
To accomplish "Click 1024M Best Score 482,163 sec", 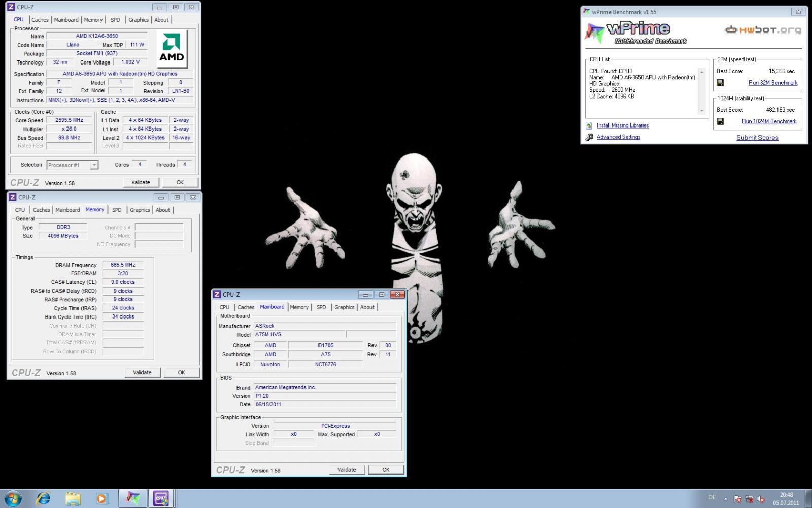I will (x=780, y=110).
